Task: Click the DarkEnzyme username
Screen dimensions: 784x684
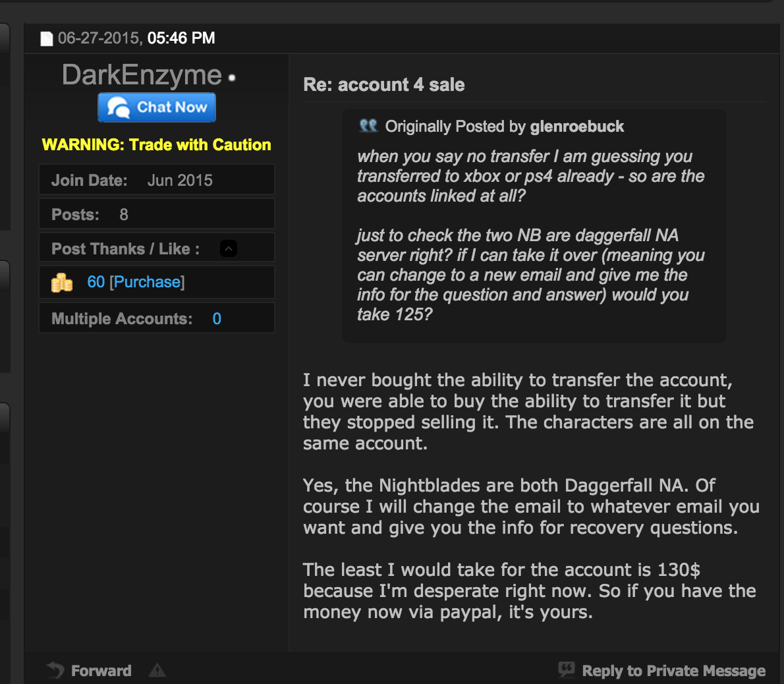Action: (142, 75)
